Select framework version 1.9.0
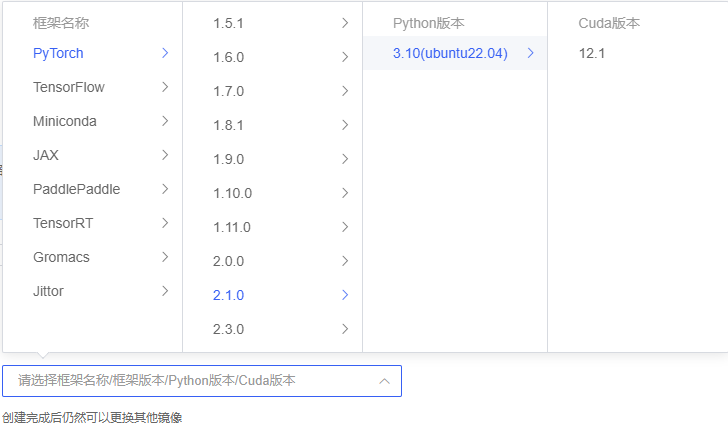Screen dimensions: 728x428 point(228,159)
